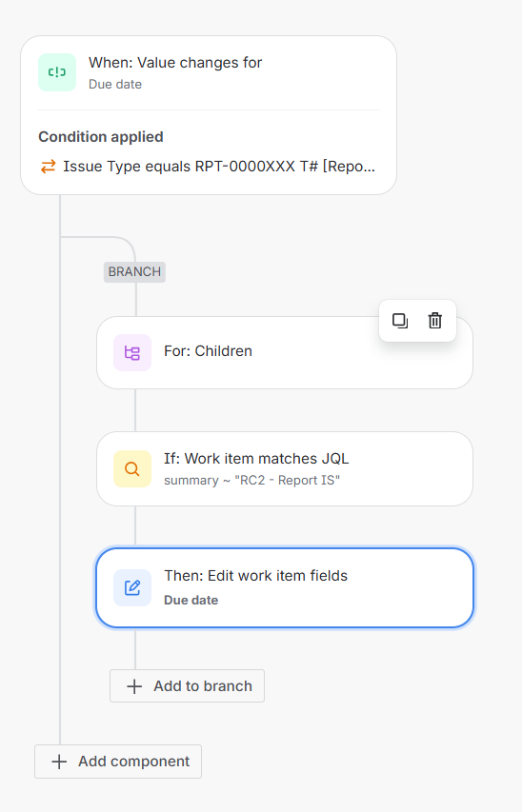Image resolution: width=522 pixels, height=812 pixels.
Task: Click the blue edit pencil action icon
Action: 132,587
